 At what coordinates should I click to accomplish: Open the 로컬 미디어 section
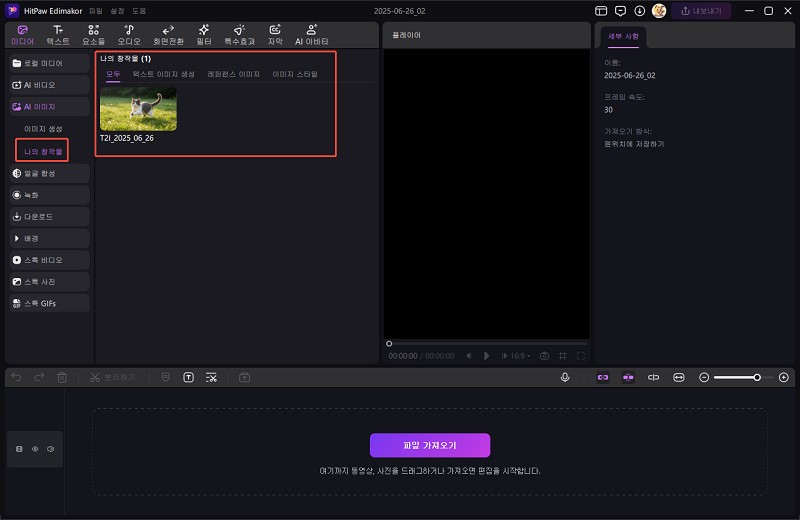tap(49, 63)
